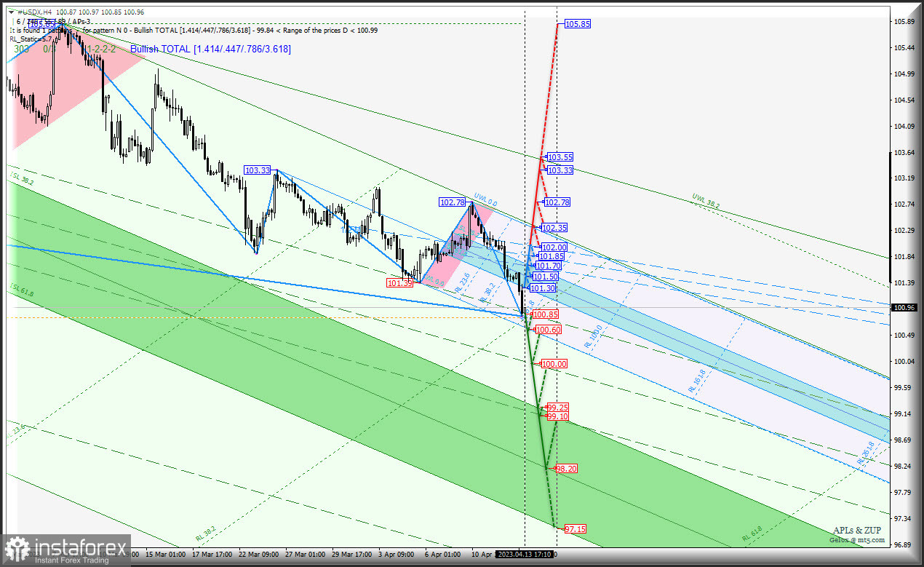Viewport: 924px width, 567px height.
Task: Select the 101.70 price label
Action: click(549, 266)
